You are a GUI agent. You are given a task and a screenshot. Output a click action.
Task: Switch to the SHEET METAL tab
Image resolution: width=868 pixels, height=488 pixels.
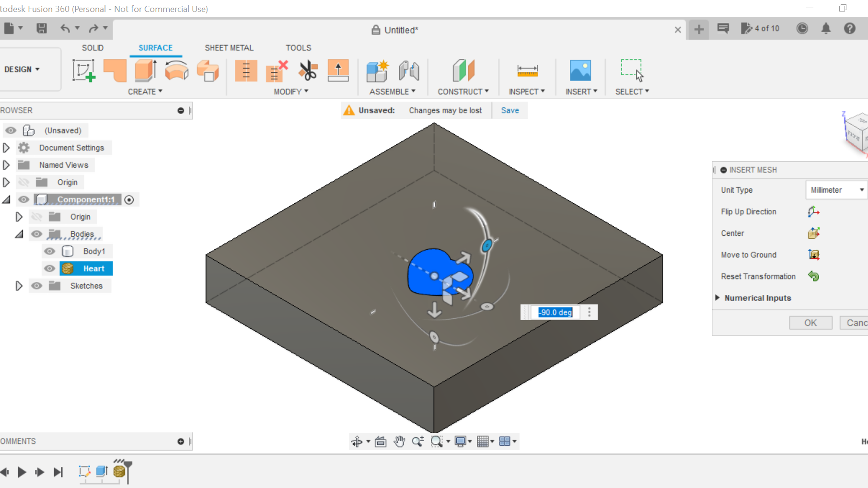click(x=229, y=47)
